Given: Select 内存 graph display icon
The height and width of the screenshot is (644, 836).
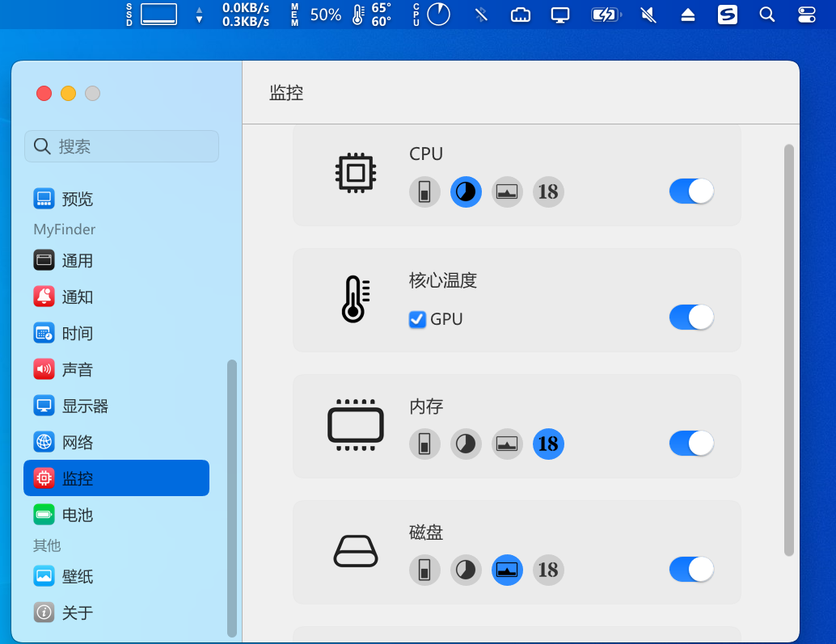Looking at the screenshot, I should pyautogui.click(x=506, y=444).
